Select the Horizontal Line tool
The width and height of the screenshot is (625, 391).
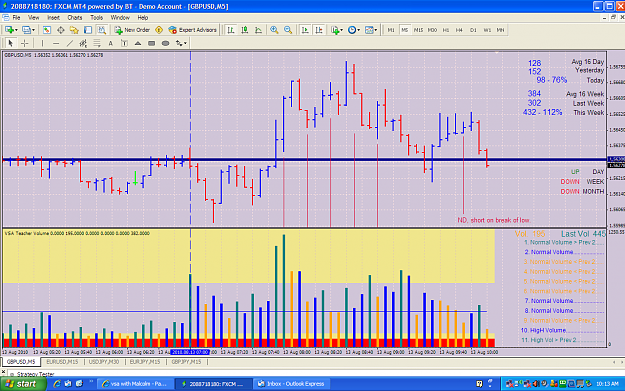click(56, 43)
